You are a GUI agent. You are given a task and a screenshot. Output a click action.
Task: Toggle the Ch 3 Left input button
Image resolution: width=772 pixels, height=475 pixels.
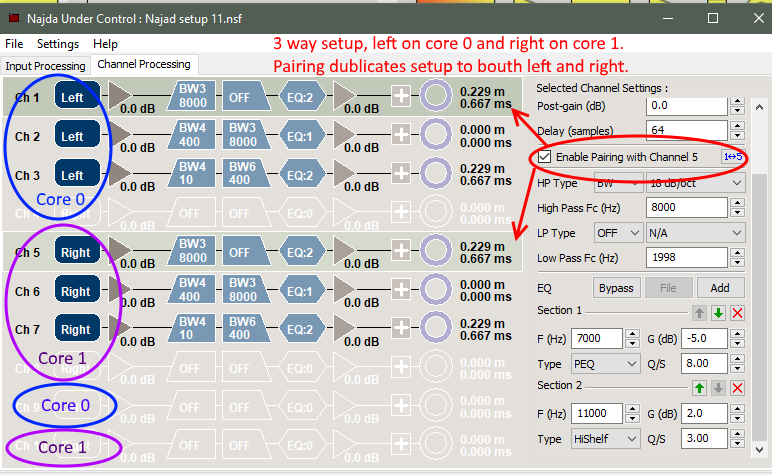click(x=77, y=173)
